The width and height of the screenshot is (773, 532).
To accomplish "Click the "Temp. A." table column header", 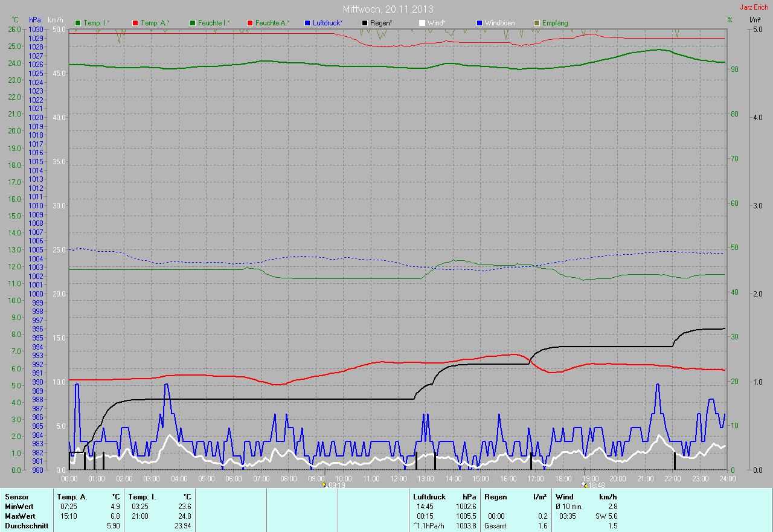I will [x=72, y=497].
